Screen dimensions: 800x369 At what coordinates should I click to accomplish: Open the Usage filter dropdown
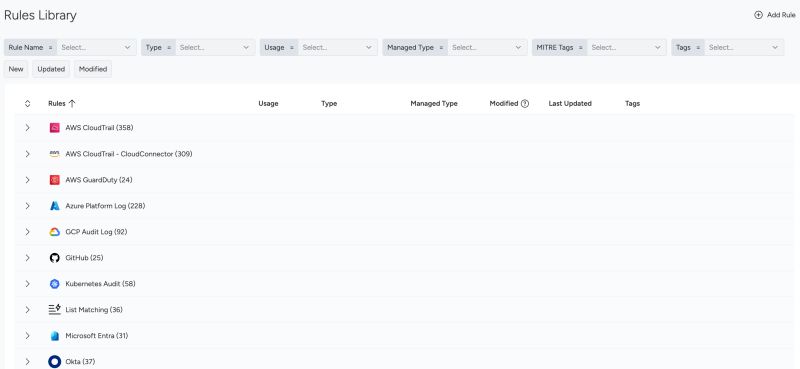point(338,47)
